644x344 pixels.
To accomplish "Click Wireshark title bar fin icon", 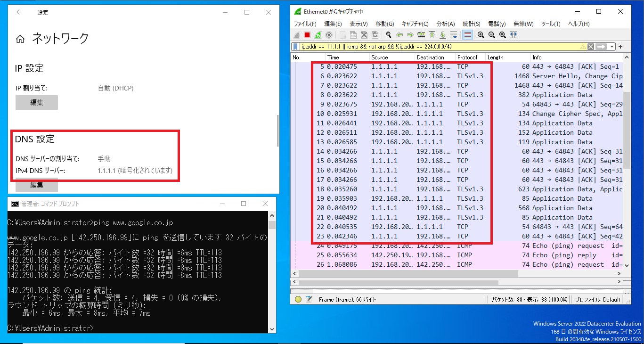I will pyautogui.click(x=297, y=11).
